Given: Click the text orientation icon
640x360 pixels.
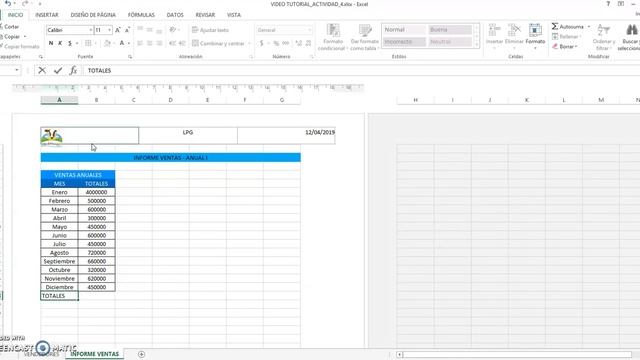Looking at the screenshot, I should tap(173, 30).
